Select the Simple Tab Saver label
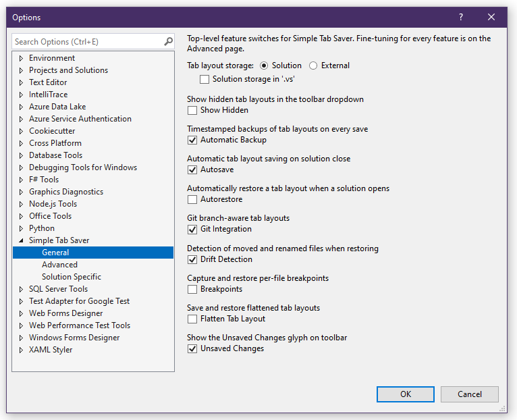 pos(59,240)
